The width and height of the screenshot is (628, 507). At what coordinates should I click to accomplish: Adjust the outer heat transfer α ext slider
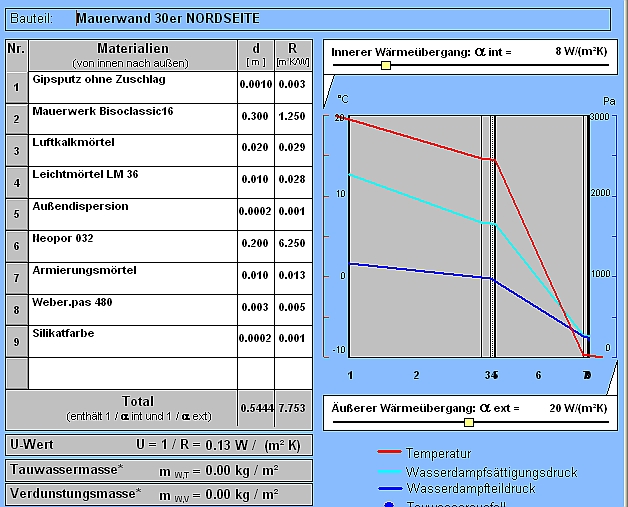coord(469,422)
